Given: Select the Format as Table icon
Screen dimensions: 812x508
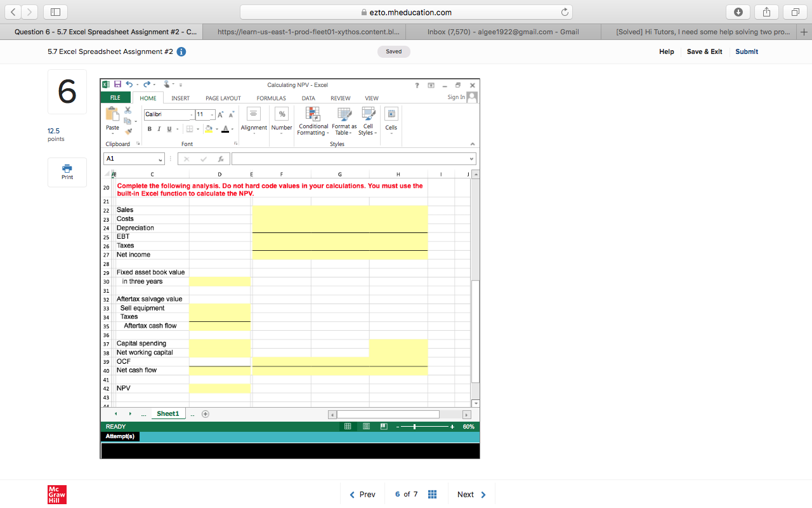Looking at the screenshot, I should point(344,121).
